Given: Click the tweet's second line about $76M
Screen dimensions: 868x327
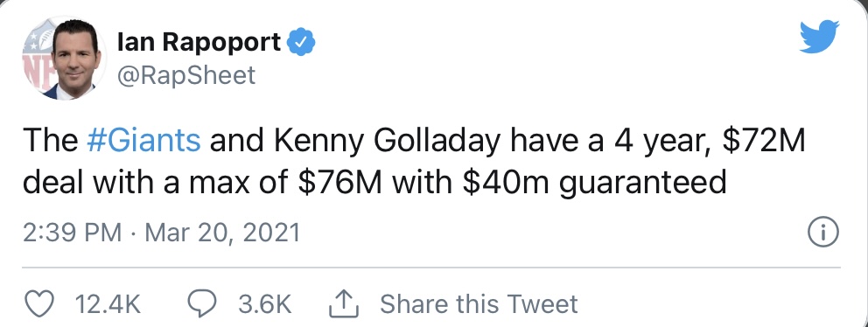Looking at the screenshot, I should 374,183.
